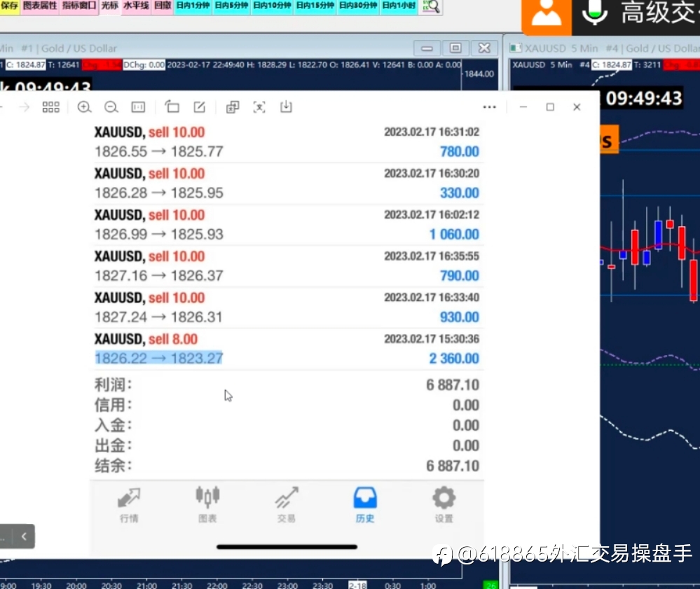Rotate the image
The height and width of the screenshot is (589, 700).
tap(172, 106)
